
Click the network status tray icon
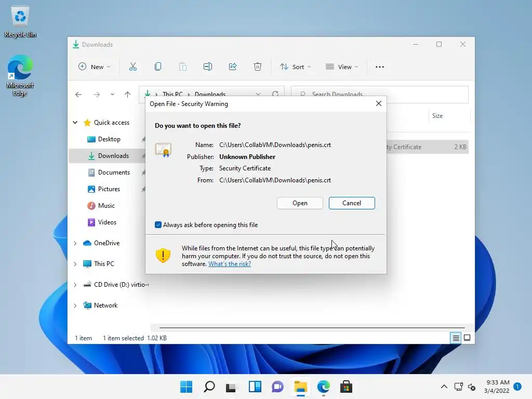point(458,387)
